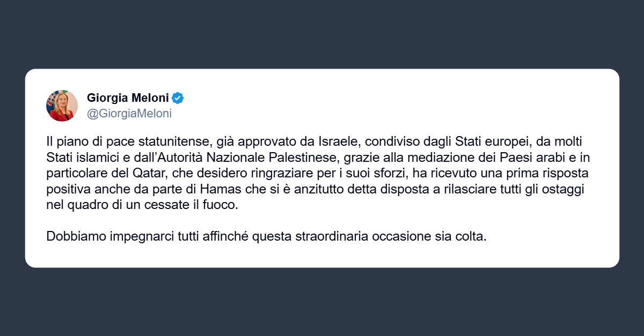Viewport: 644px width, 336px height.
Task: Click the blue verified badge
Action: [x=178, y=98]
